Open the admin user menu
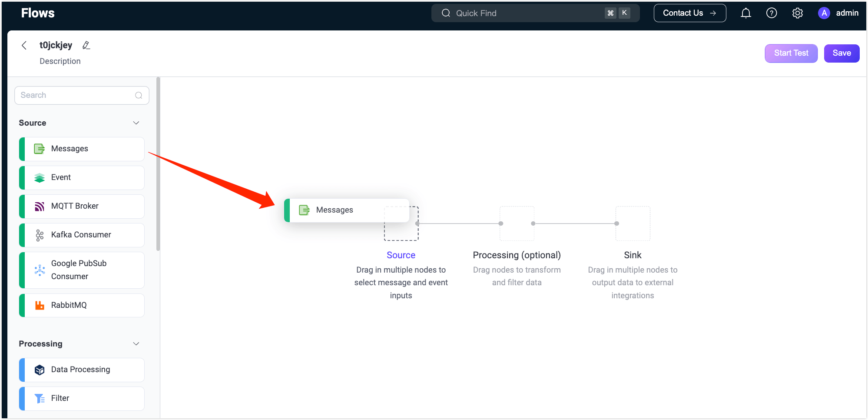This screenshot has width=868, height=420. (x=838, y=13)
